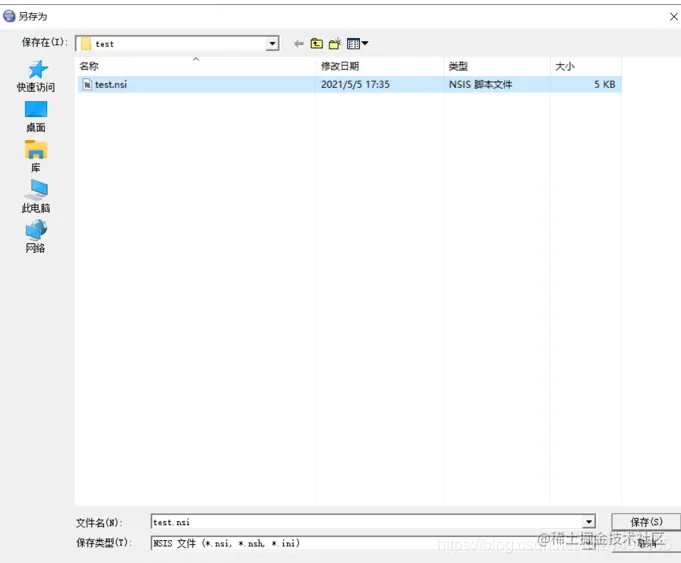Select the test.nsi file row

pos(350,84)
